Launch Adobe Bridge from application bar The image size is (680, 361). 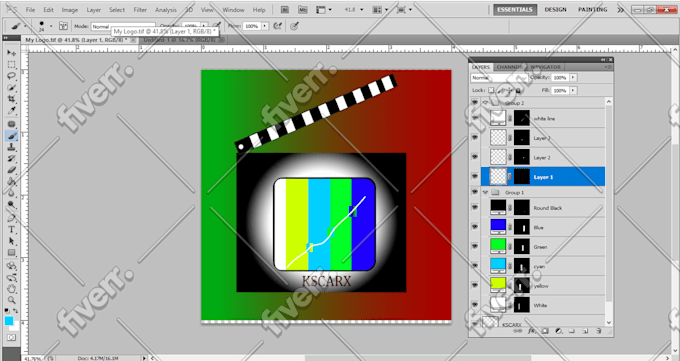tap(285, 10)
